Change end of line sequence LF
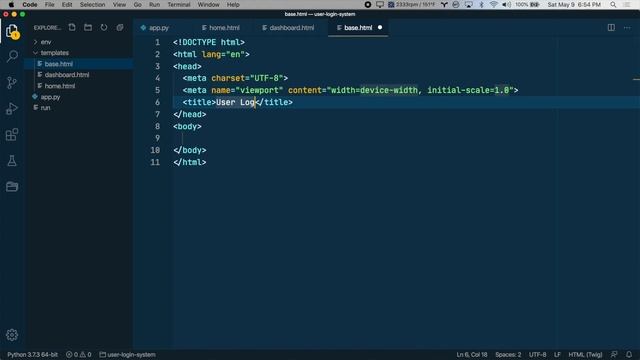640x360 pixels. pyautogui.click(x=557, y=354)
